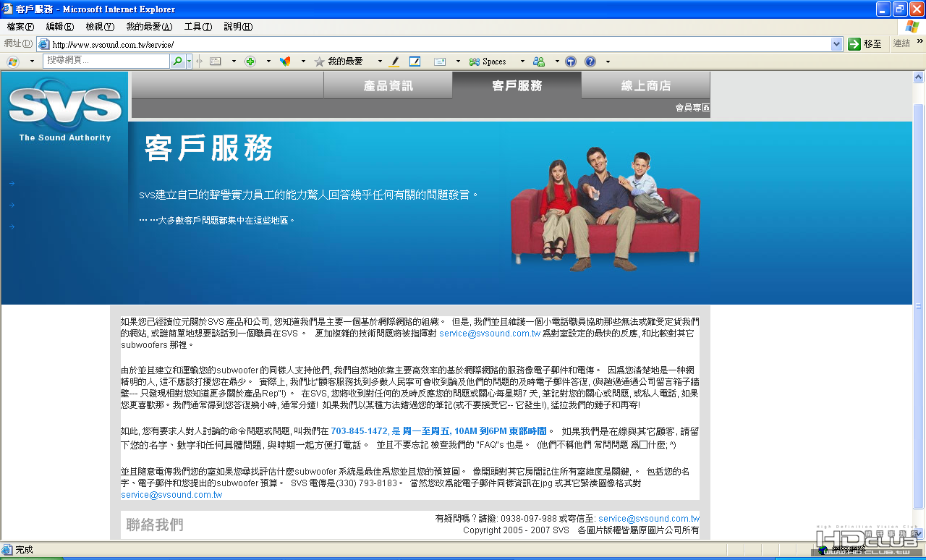Open the 會員專區 member link

pyautogui.click(x=692, y=108)
